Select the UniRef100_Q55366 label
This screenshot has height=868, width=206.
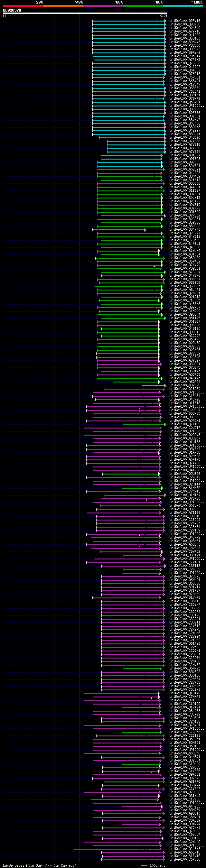(185, 184)
